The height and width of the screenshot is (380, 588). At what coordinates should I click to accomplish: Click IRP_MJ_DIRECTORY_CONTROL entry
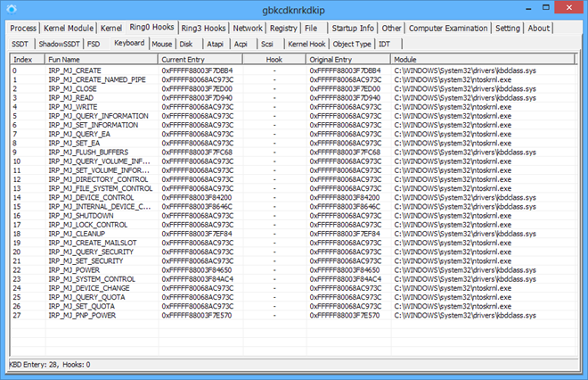[x=98, y=179]
